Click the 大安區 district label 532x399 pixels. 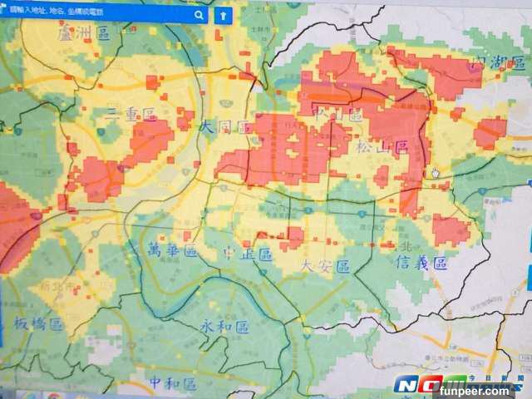(x=325, y=266)
